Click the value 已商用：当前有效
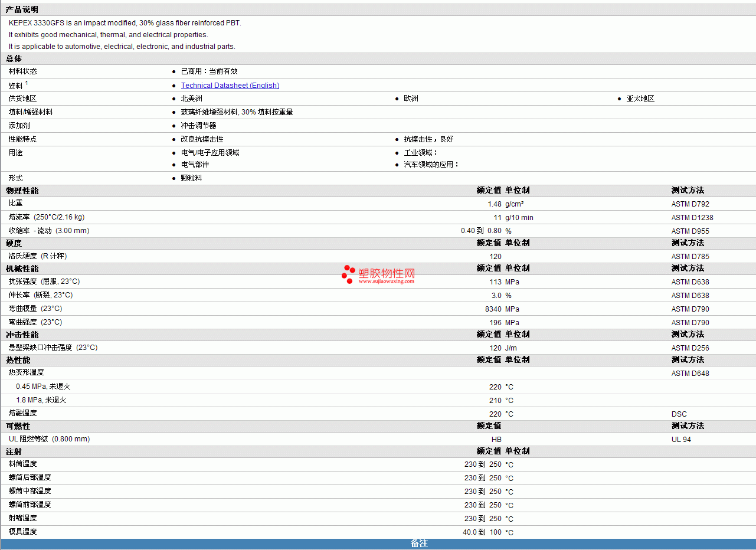 (209, 71)
